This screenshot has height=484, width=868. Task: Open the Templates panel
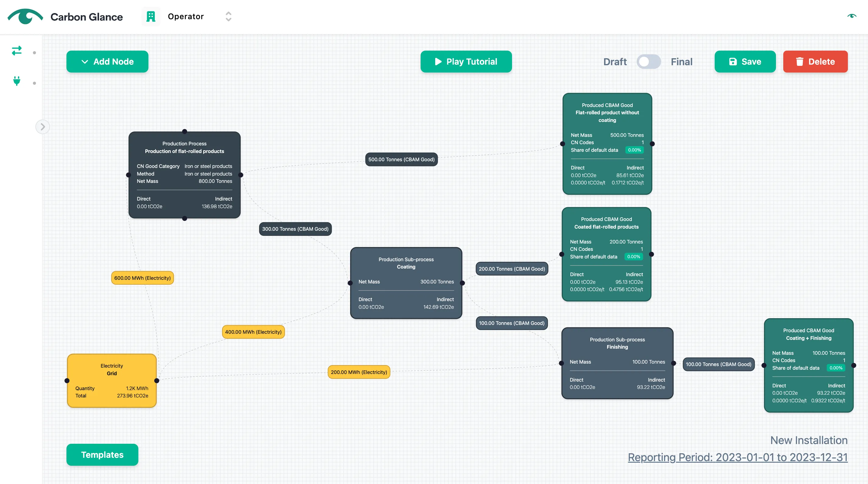(x=102, y=455)
